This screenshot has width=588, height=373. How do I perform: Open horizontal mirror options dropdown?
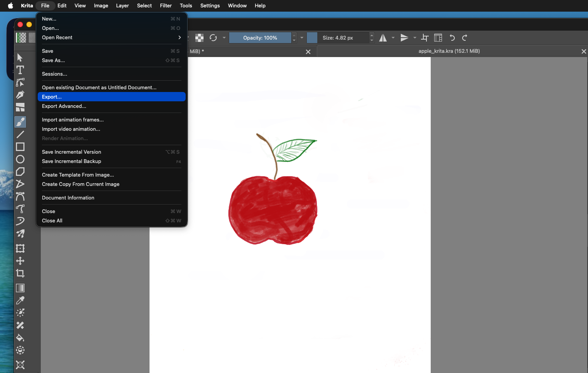tap(393, 38)
